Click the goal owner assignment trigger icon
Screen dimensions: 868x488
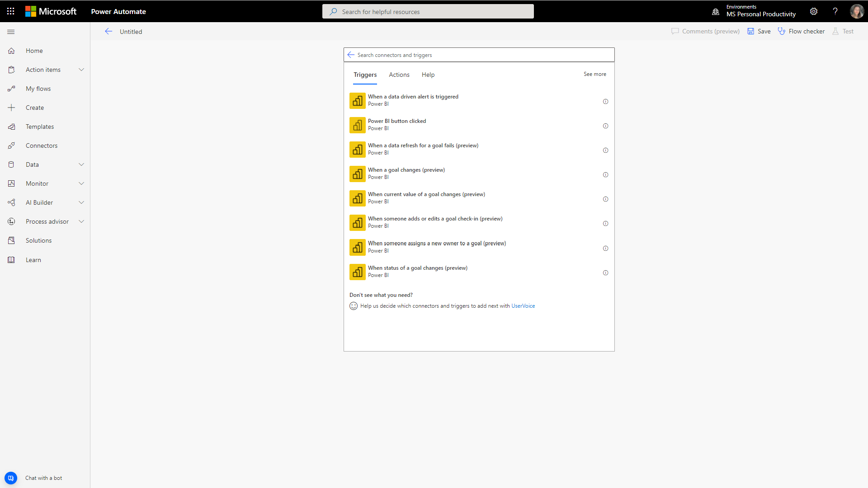click(357, 247)
